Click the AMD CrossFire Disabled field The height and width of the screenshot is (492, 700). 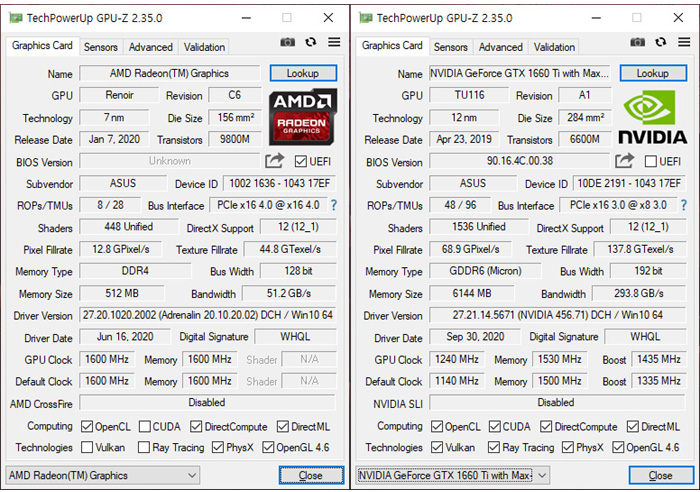(x=207, y=403)
